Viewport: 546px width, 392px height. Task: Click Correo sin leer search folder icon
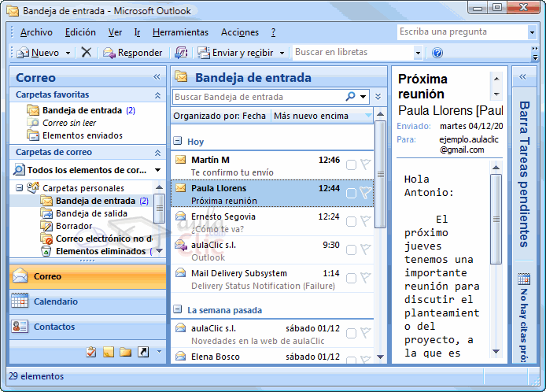point(33,123)
